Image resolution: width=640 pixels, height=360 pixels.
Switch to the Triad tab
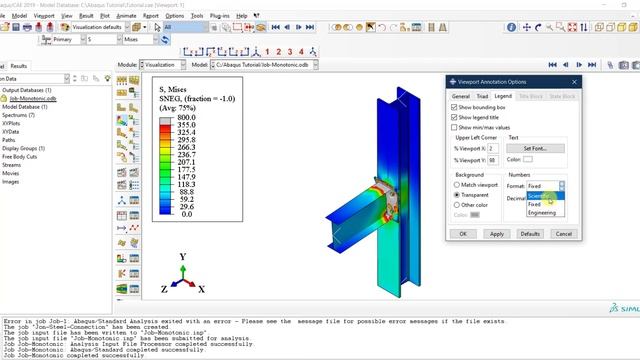482,96
